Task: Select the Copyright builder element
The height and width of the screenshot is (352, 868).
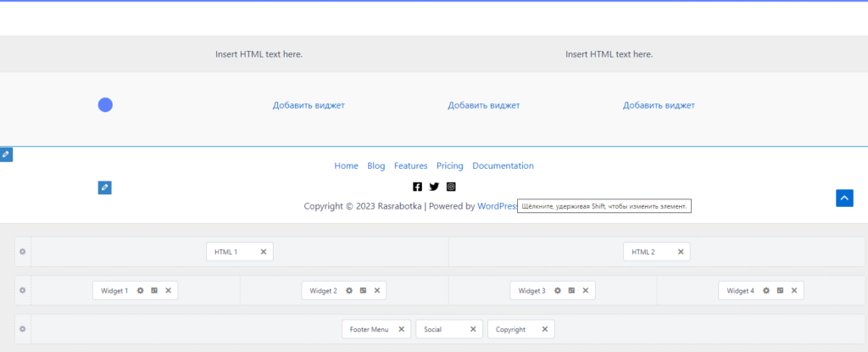Action: [521, 329]
